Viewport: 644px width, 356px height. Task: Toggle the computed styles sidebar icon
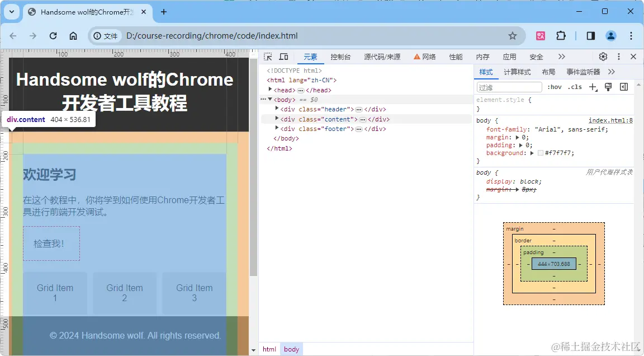coord(623,87)
